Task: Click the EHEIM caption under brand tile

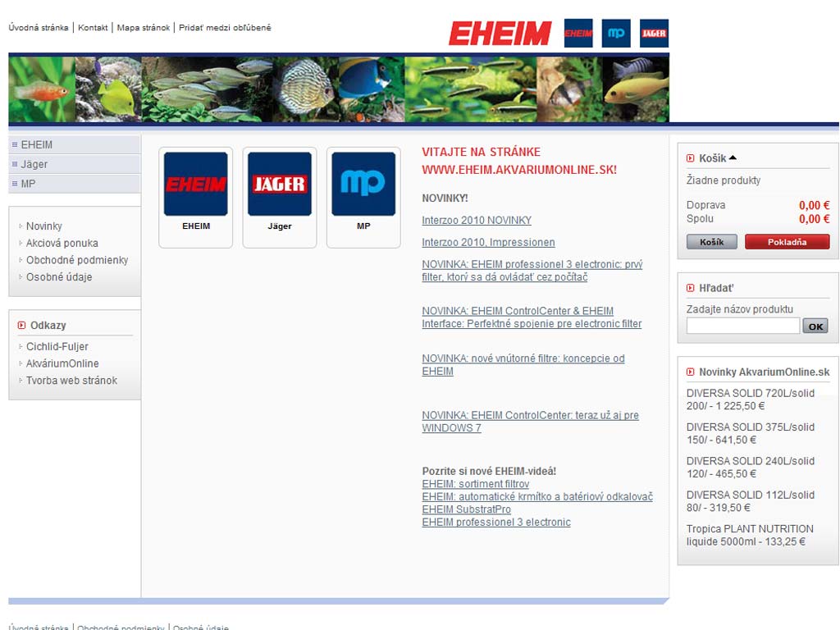Action: coord(196,226)
